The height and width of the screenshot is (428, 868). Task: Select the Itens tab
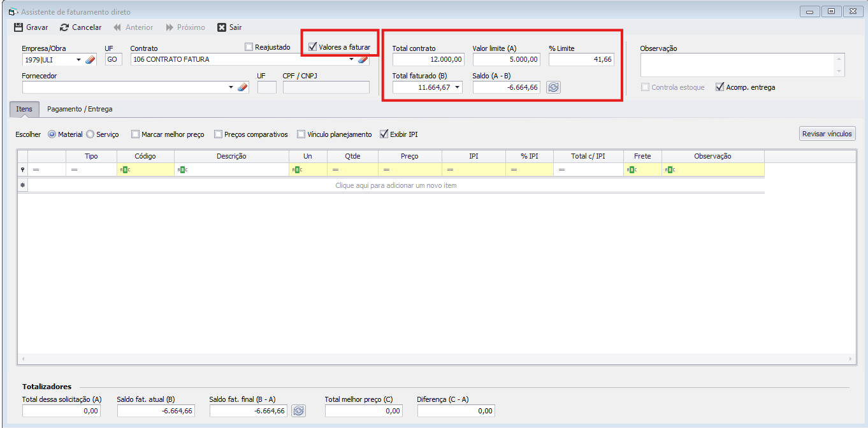click(x=24, y=109)
